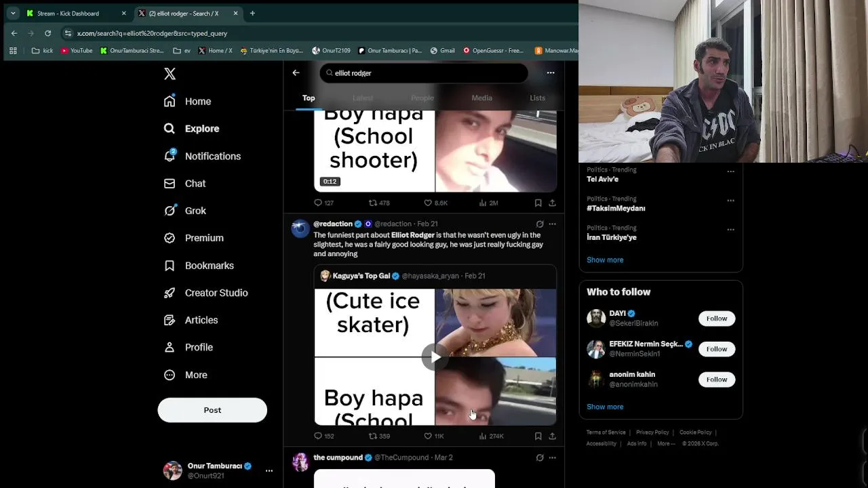Open Privacy Policy link
This screenshot has width=868, height=488.
[x=652, y=432]
